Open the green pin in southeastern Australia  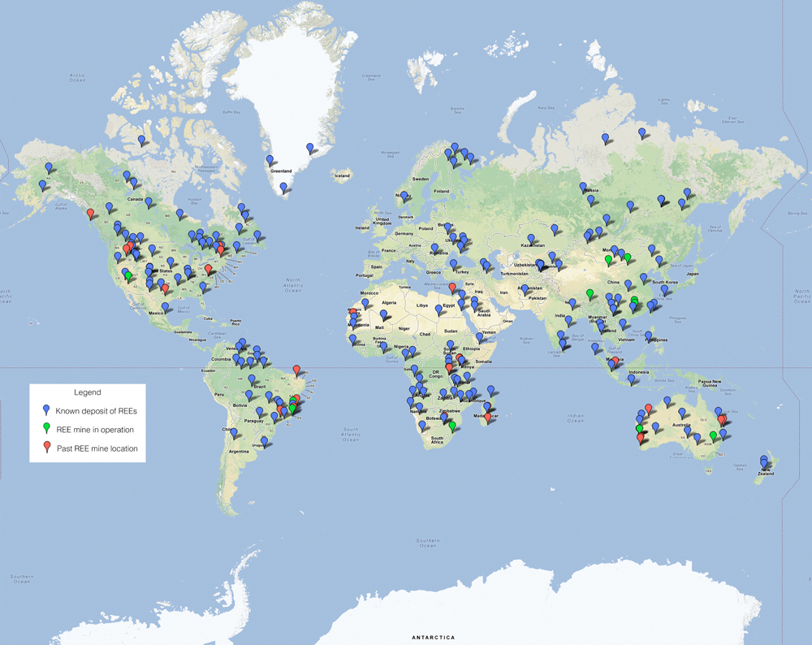point(713,435)
